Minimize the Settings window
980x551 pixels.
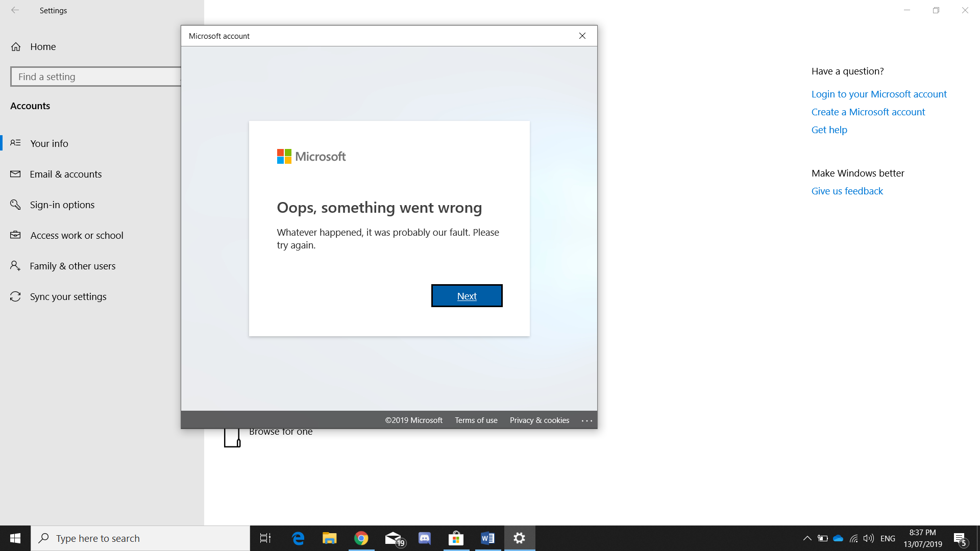pos(907,10)
